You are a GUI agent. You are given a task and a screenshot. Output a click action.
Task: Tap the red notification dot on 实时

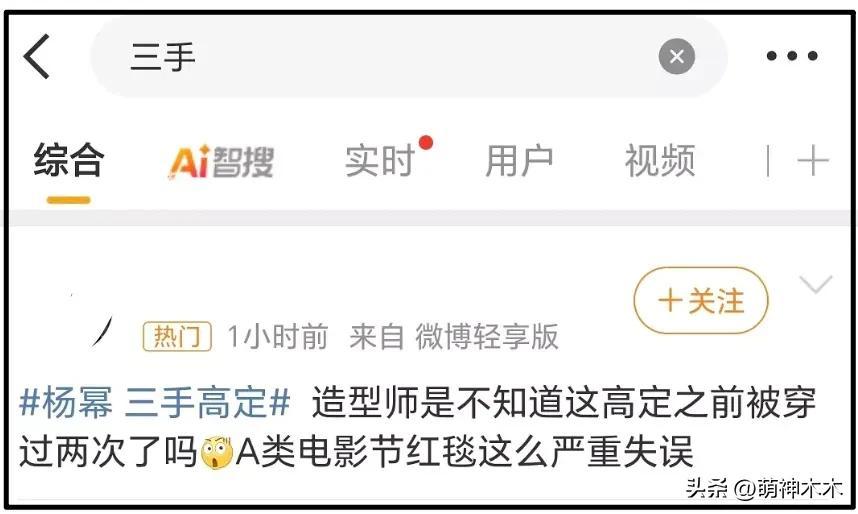click(426, 143)
